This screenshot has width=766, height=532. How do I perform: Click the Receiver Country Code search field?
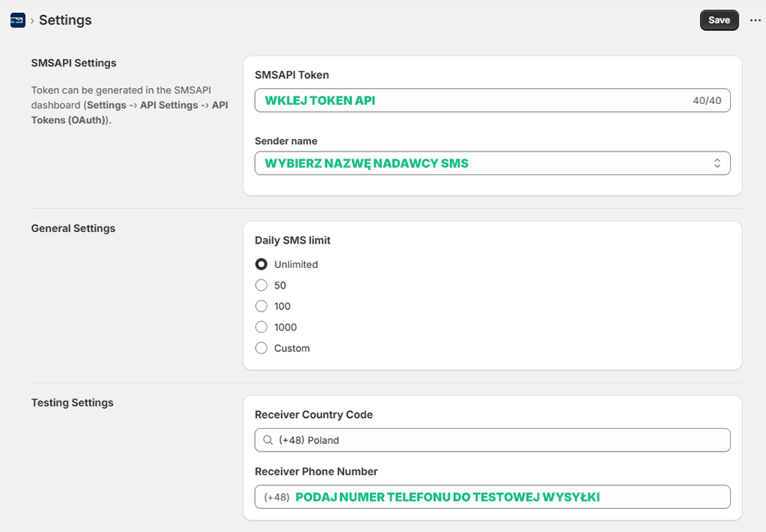493,440
